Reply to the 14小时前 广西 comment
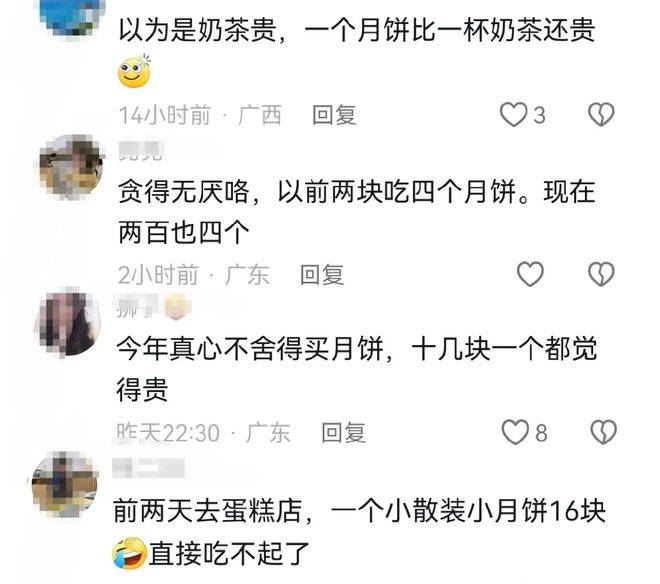This screenshot has width=660, height=584. pos(334,115)
